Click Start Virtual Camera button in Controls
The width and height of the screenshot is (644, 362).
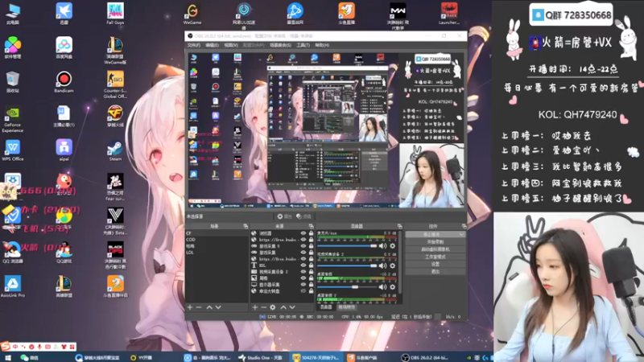(435, 249)
